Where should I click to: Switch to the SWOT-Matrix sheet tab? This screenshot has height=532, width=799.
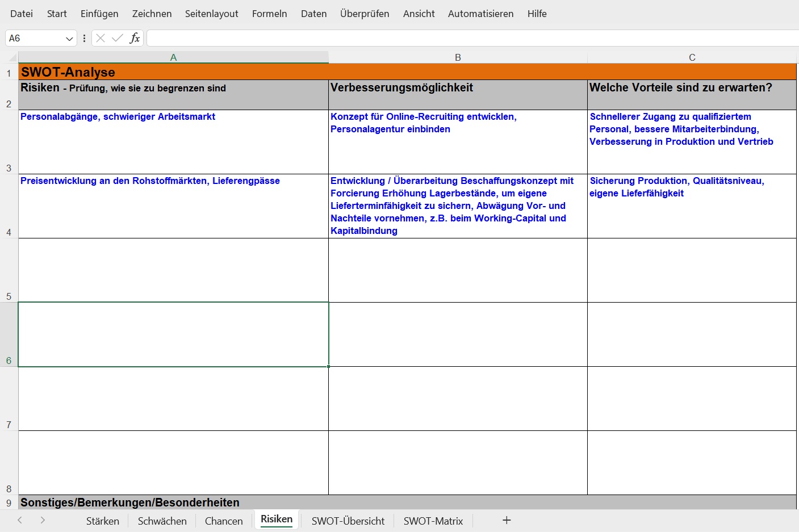tap(433, 521)
